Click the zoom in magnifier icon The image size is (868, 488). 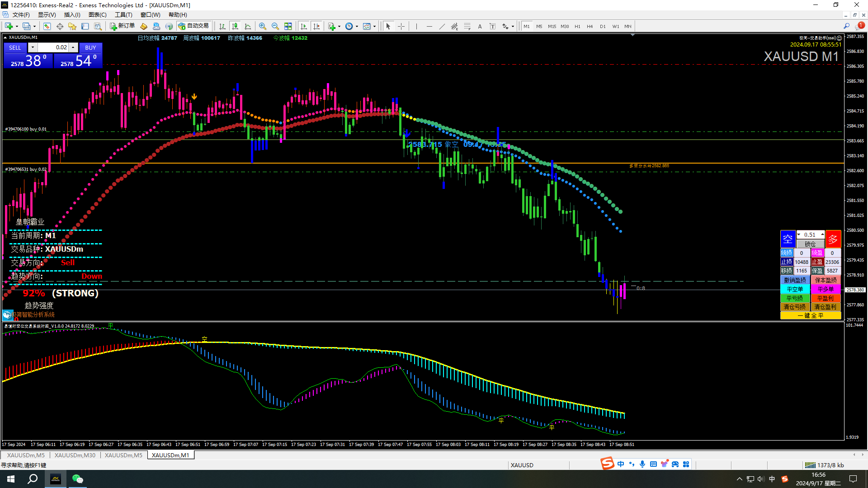(263, 26)
